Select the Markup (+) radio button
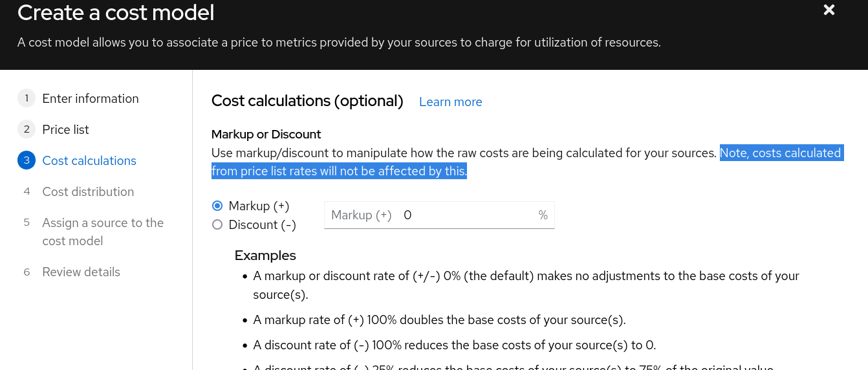This screenshot has height=370, width=868. (x=217, y=206)
